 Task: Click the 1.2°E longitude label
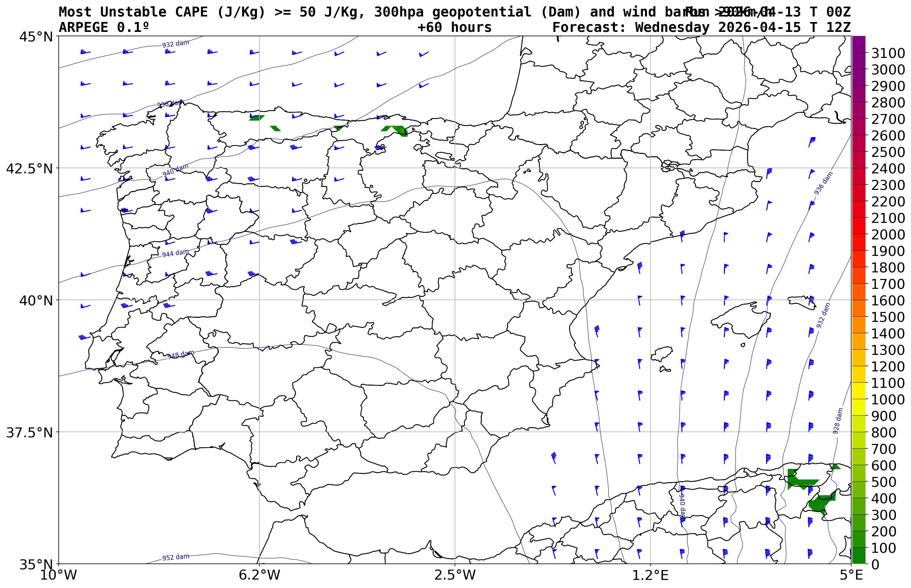(x=651, y=575)
